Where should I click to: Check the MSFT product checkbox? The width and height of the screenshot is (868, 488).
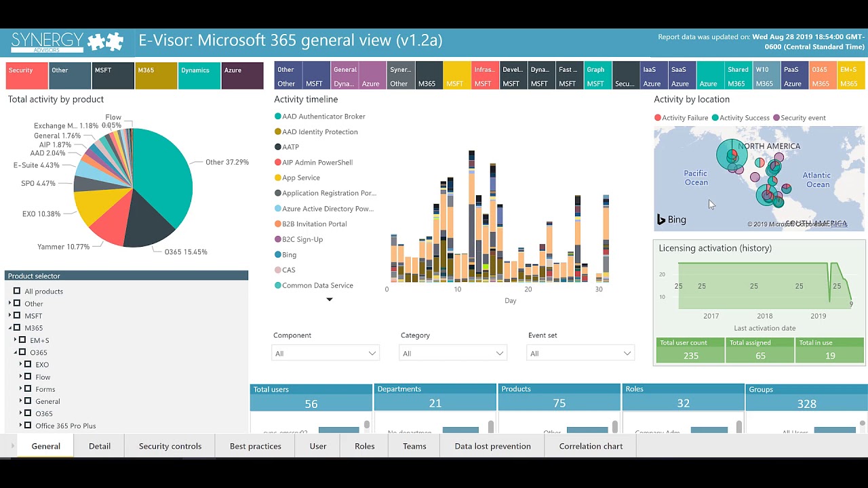coord(17,316)
